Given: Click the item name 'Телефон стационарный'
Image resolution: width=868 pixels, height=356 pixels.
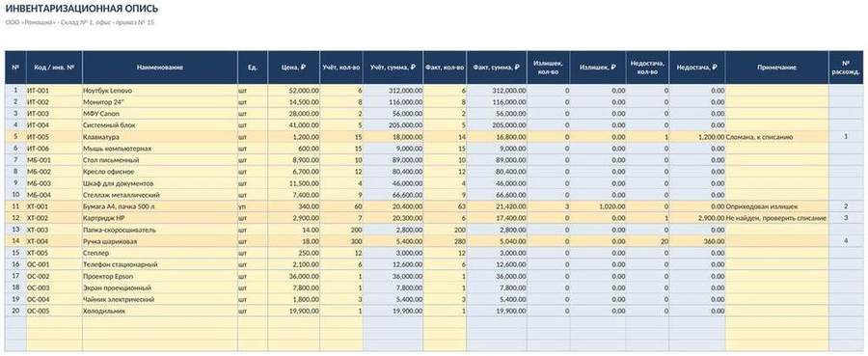Looking at the screenshot, I should tap(160, 264).
